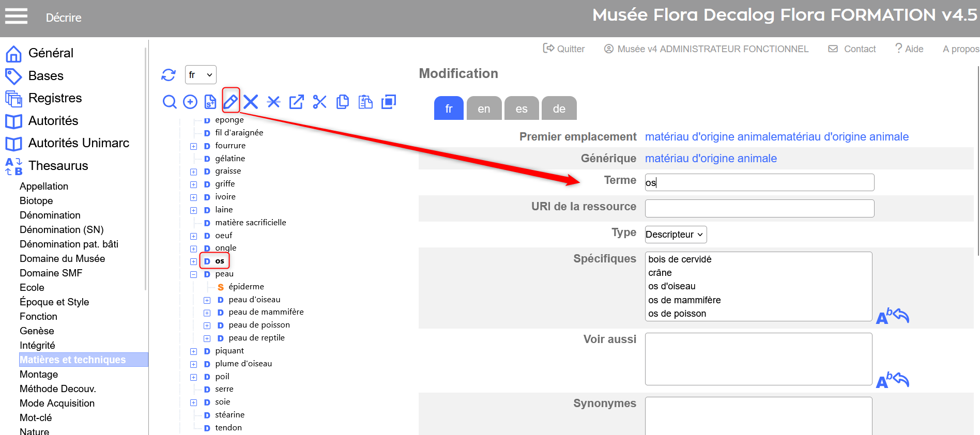
Task: Click the URI de la ressource field
Action: [759, 208]
